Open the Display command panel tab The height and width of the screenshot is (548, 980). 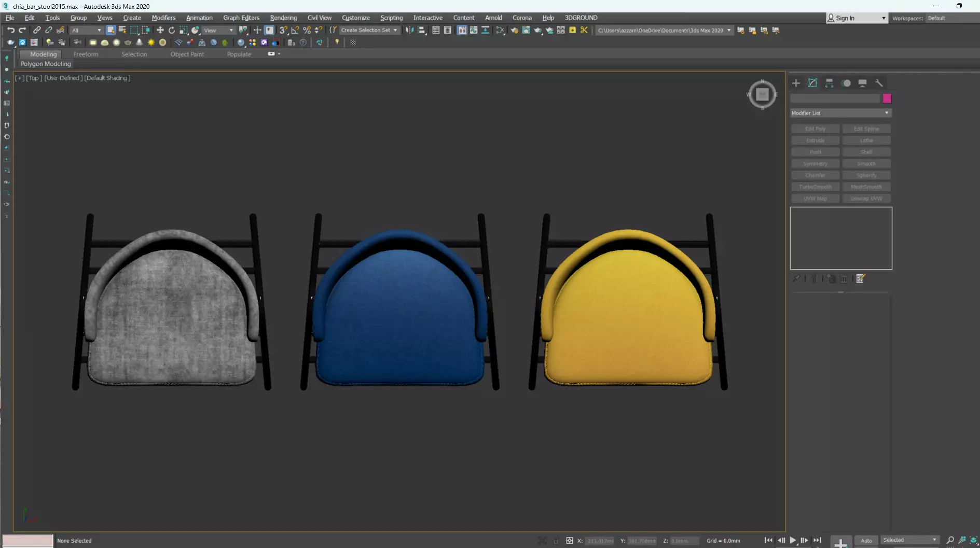[862, 83]
